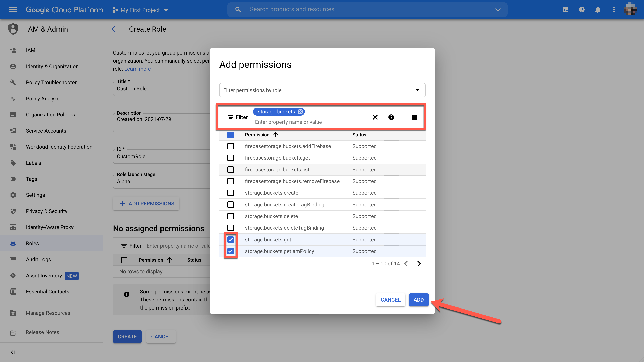Uncheck the storage.buckets.getIamPolicy checkbox

231,251
